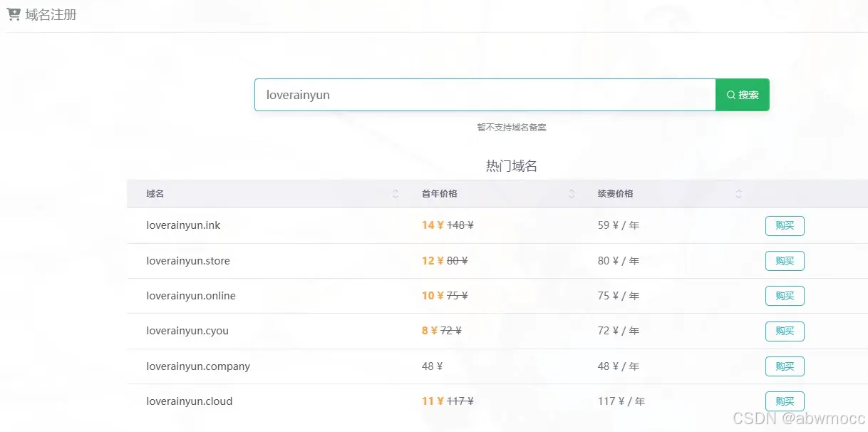Click the 12 ¥ first-year price
This screenshot has height=432, width=868.
[433, 261]
